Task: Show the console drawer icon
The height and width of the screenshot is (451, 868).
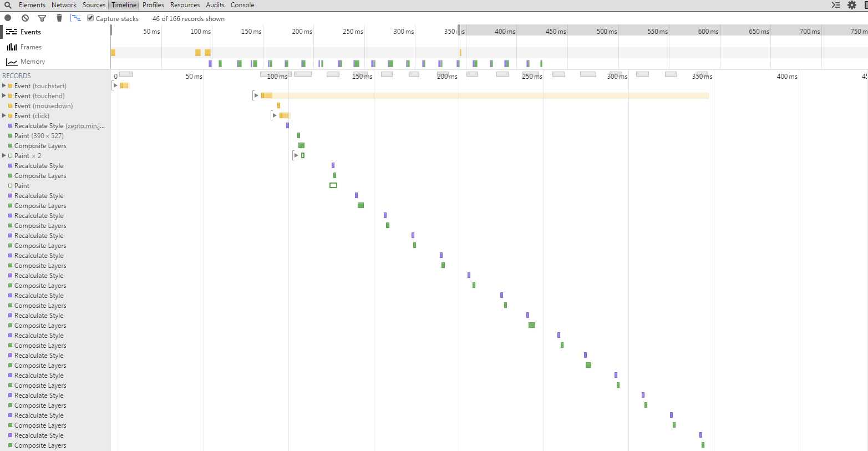Action: 835,5
